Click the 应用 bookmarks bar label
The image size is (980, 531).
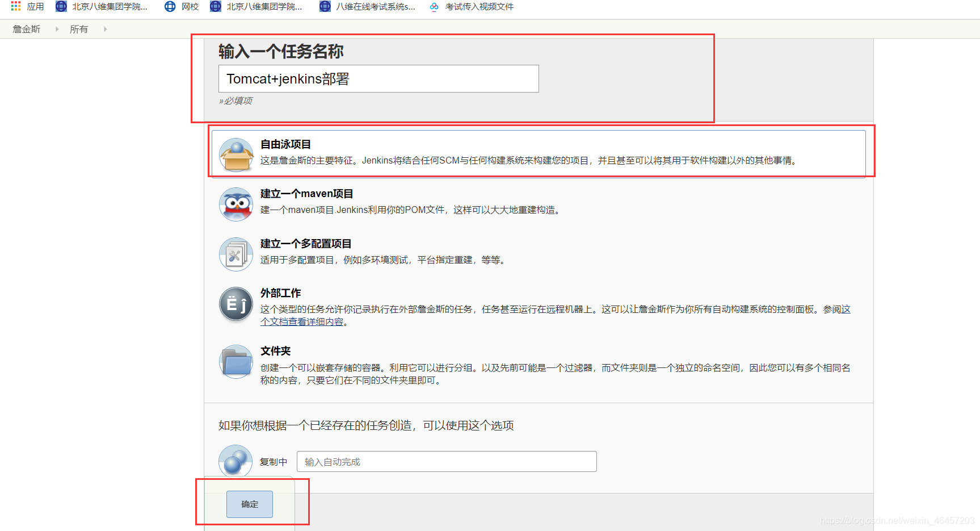(x=35, y=6)
